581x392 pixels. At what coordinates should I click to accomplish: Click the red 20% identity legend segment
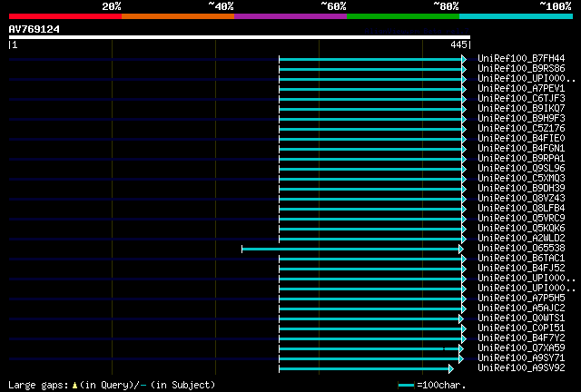coord(65,16)
